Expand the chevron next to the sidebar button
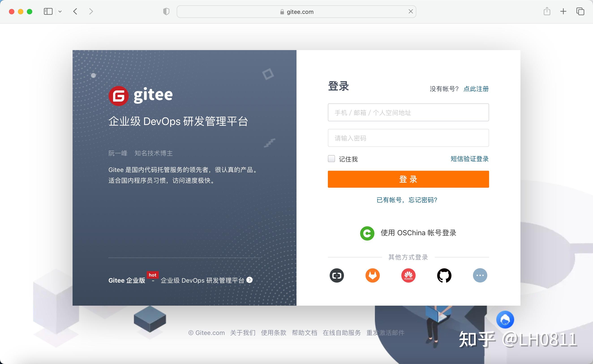The width and height of the screenshot is (593, 364). click(x=60, y=11)
